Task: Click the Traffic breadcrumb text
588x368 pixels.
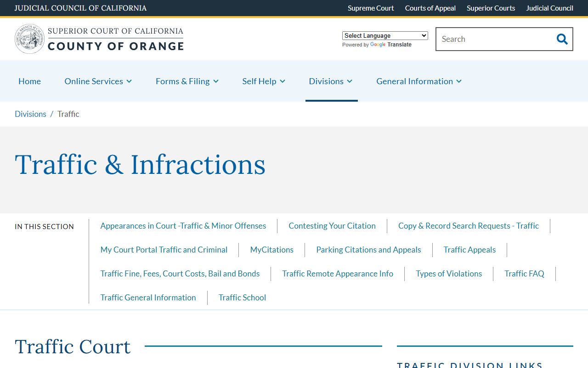Action: 68,114
